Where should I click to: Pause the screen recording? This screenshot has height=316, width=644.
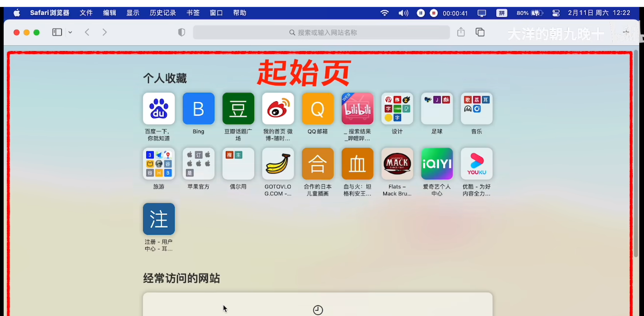coord(420,13)
